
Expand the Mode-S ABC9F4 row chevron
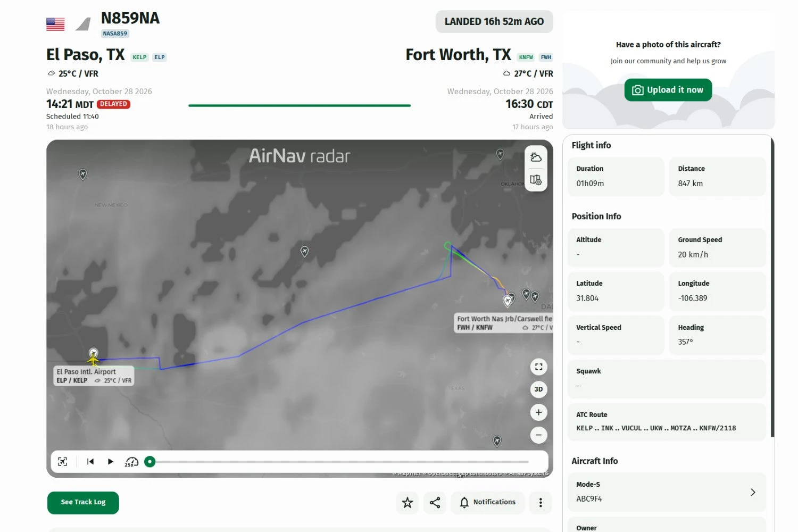pyautogui.click(x=753, y=492)
